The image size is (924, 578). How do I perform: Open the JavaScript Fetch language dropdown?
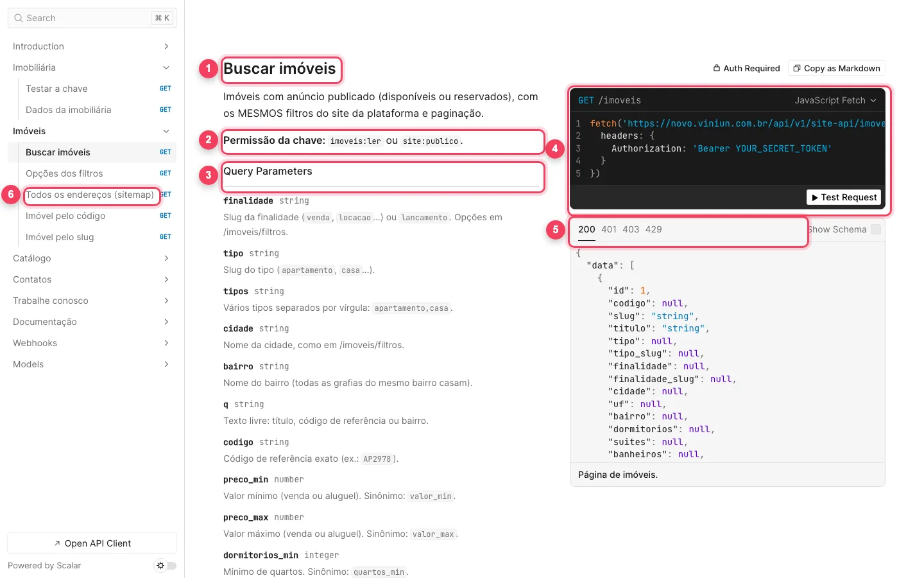click(835, 100)
